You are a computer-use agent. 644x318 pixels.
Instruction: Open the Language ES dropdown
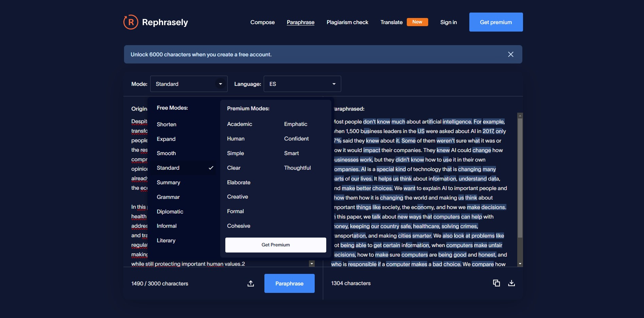click(302, 84)
